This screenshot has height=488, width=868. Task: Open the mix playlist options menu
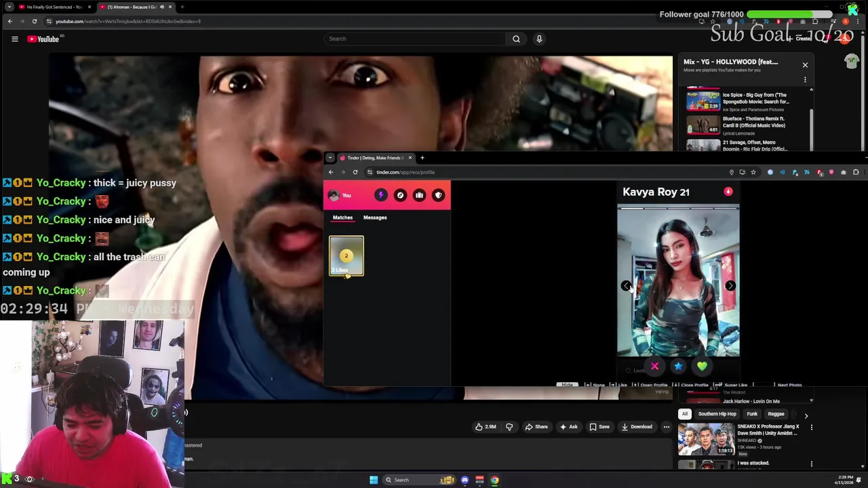pyautogui.click(x=805, y=80)
